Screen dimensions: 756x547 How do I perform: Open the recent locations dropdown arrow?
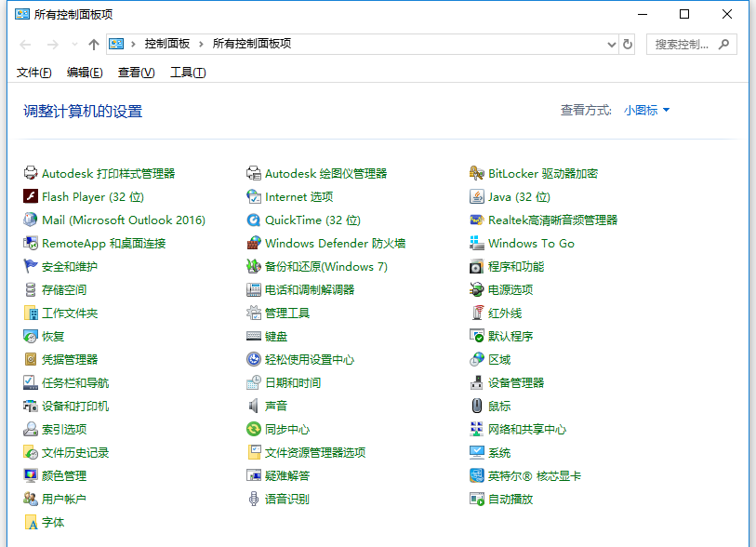(74, 45)
